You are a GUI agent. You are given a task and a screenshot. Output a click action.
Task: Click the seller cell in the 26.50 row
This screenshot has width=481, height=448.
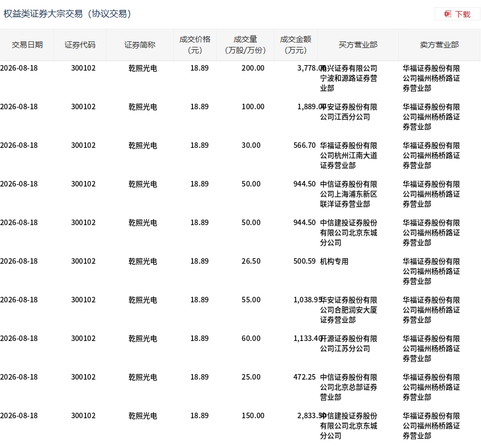point(431,271)
